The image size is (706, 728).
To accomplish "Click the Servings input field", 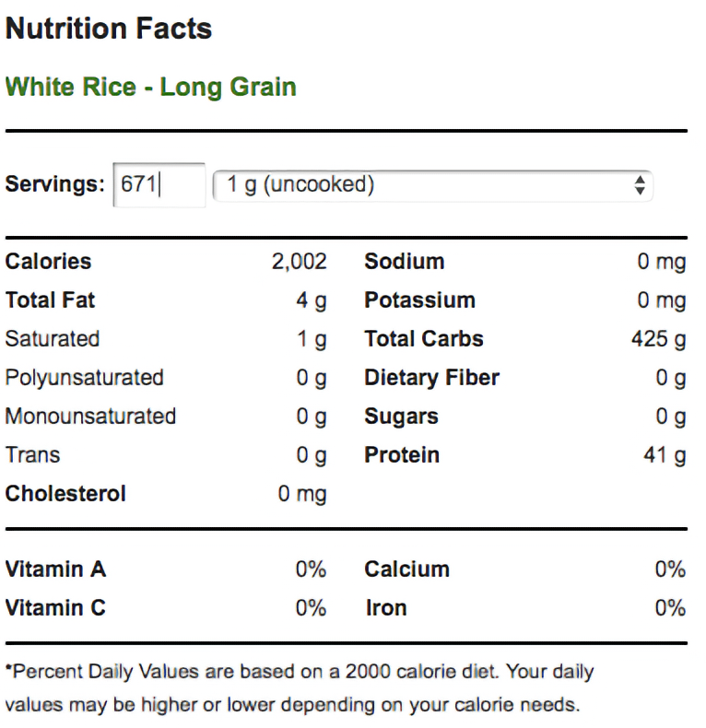I will pos(159,185).
